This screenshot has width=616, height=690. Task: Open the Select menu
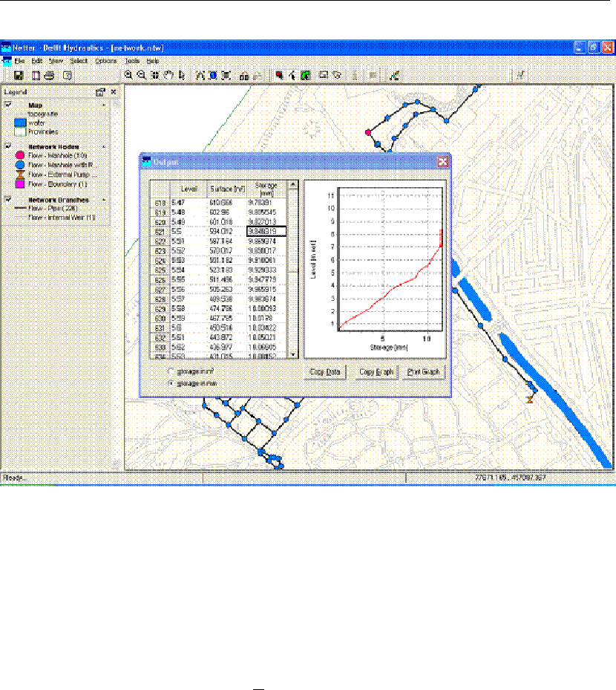[x=79, y=61]
